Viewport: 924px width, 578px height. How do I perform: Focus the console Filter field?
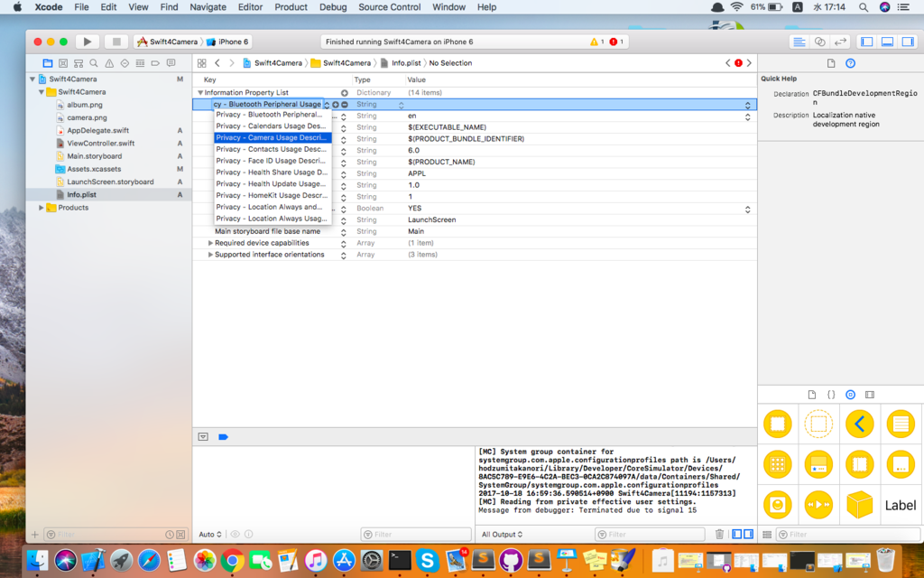[x=650, y=535]
